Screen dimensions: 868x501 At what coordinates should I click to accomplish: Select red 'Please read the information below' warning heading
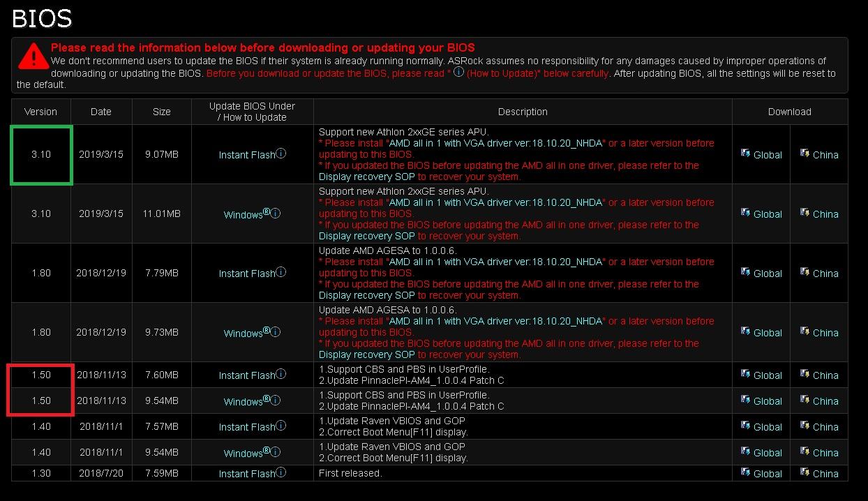pos(262,47)
